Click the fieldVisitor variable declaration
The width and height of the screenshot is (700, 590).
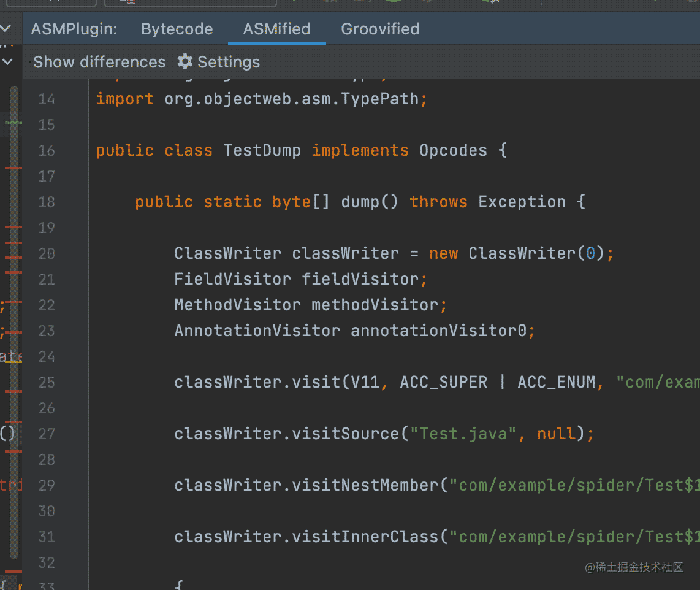pyautogui.click(x=360, y=280)
